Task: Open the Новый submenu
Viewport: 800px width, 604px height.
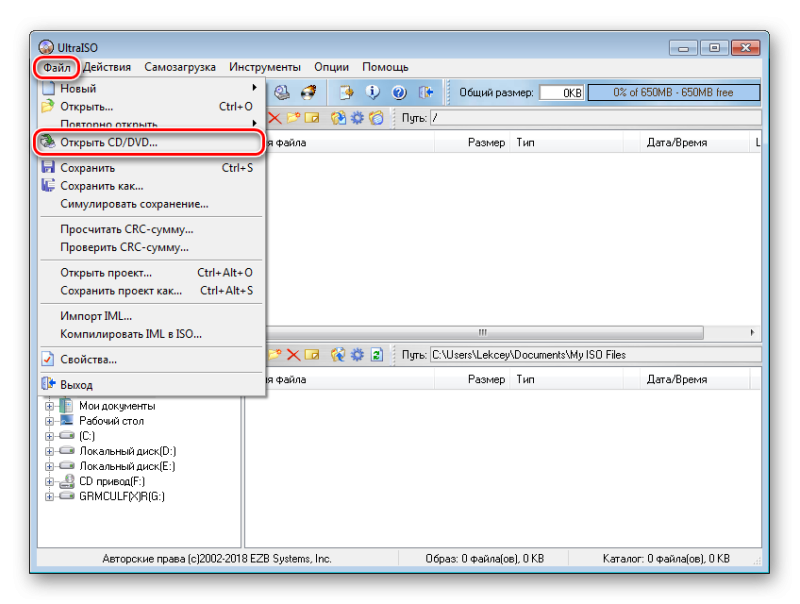Action: (x=151, y=88)
